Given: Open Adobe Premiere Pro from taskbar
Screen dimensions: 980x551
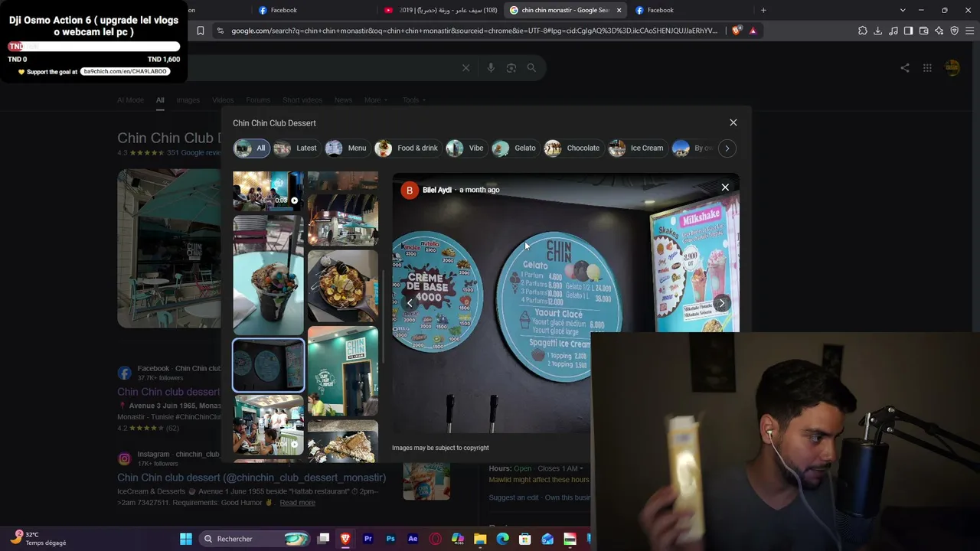Looking at the screenshot, I should [368, 539].
